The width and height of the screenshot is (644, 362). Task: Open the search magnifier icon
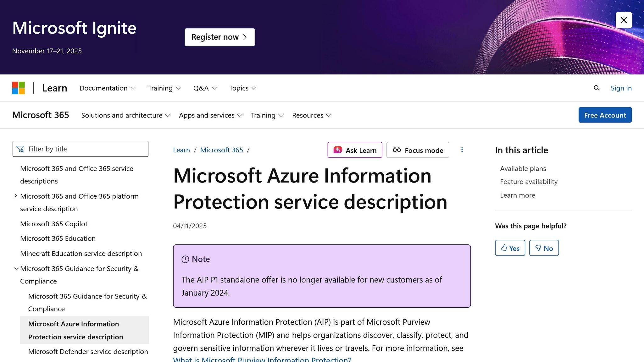[597, 88]
